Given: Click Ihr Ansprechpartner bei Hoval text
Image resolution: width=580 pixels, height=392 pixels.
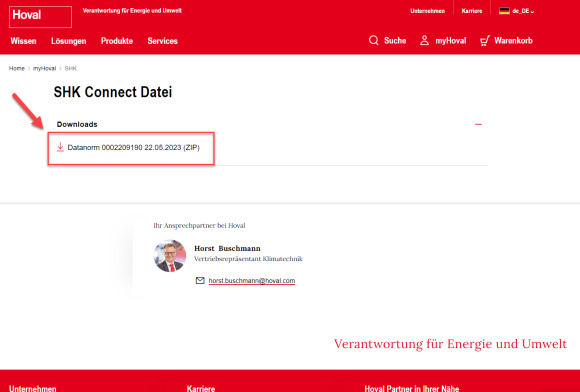Looking at the screenshot, I should (199, 226).
